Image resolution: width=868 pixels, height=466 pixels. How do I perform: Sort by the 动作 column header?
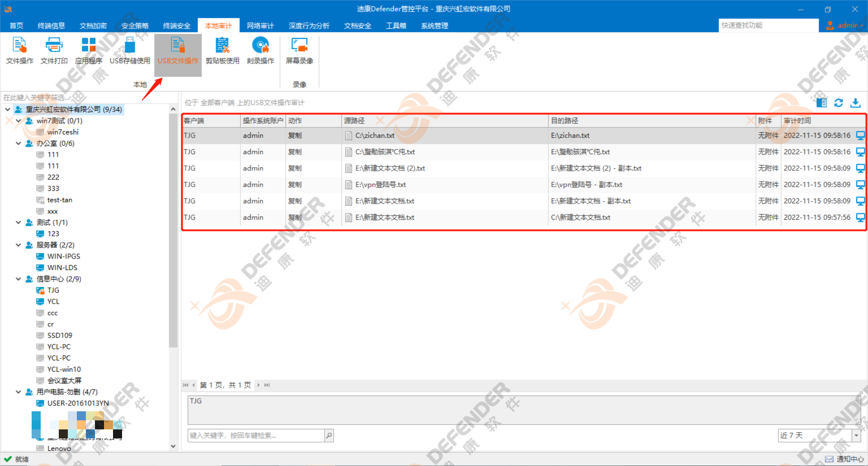coord(314,121)
